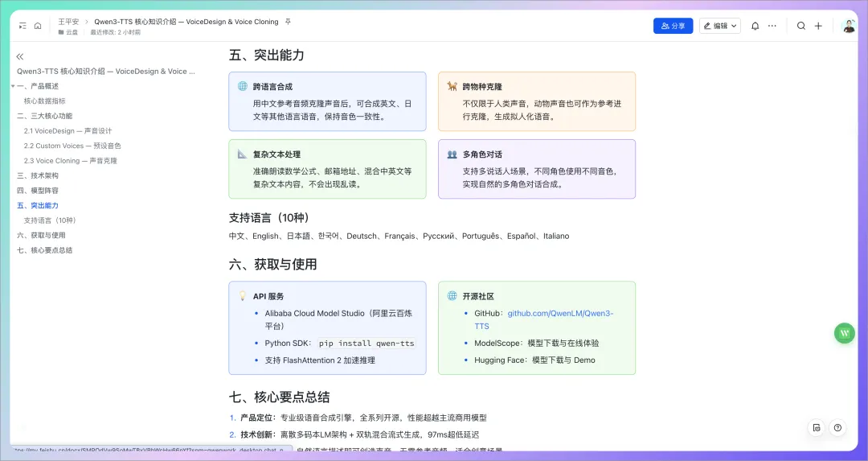Click the document title in the header
This screenshot has width=868, height=461.
click(186, 22)
